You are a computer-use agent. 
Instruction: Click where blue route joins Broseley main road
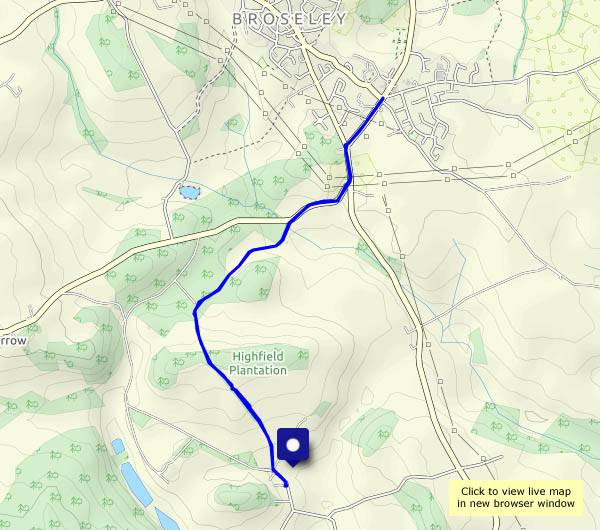[346, 146]
